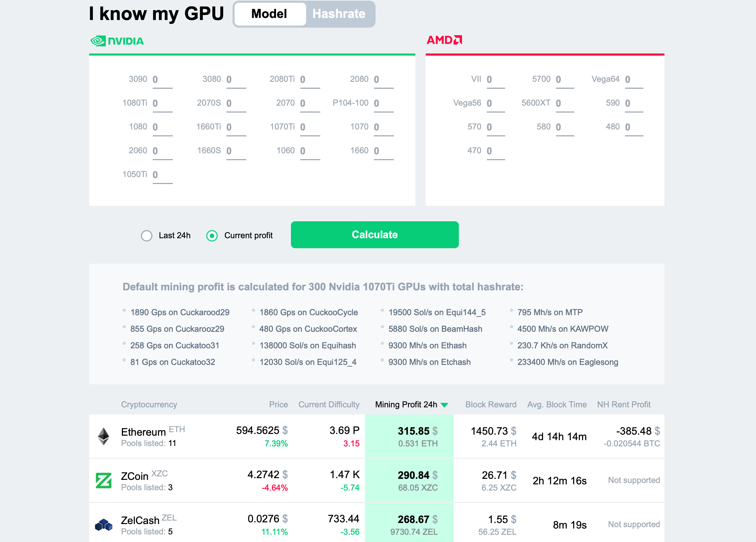This screenshot has width=756, height=542.
Task: Click the Mining Profit 24h dropdown header
Action: click(x=411, y=404)
